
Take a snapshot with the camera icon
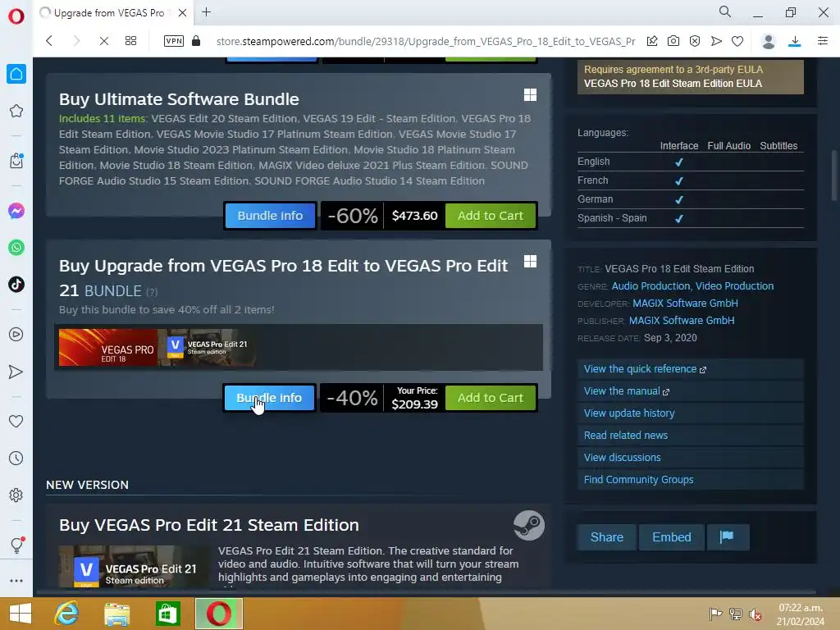click(673, 41)
